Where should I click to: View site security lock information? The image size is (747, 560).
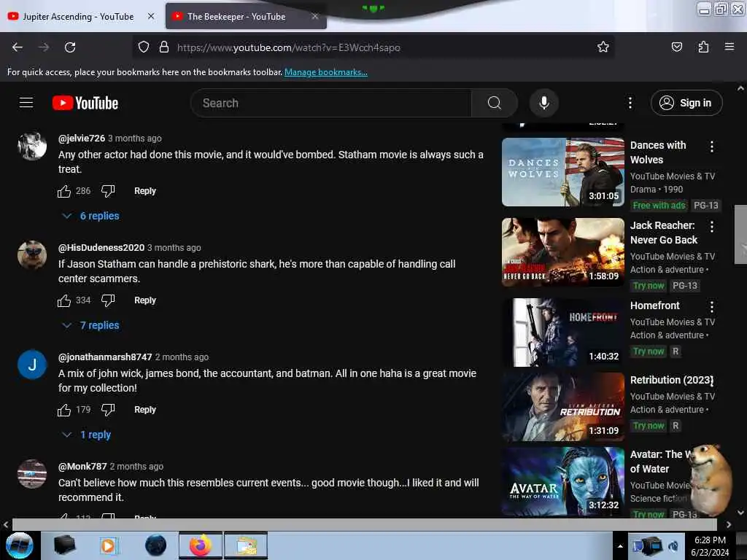[164, 47]
